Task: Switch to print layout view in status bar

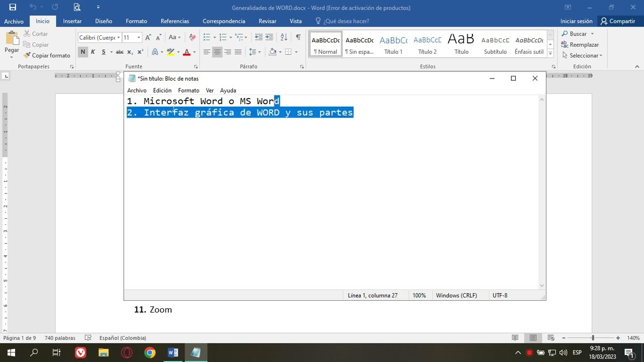Action: click(x=533, y=338)
